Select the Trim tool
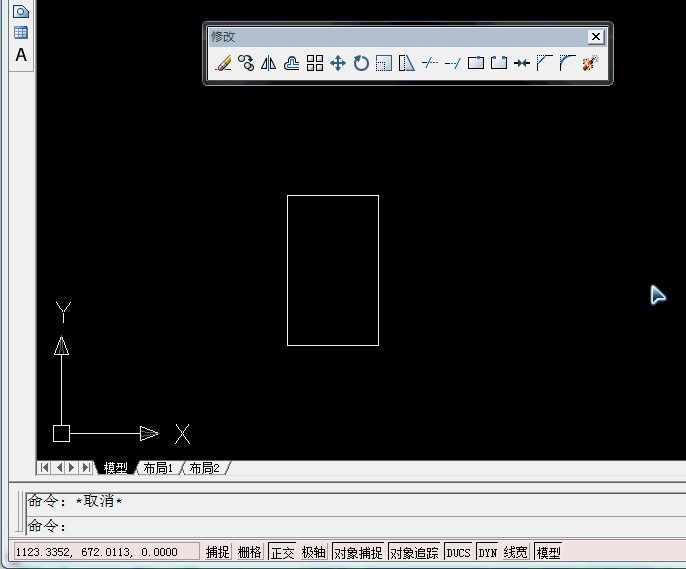686x569 pixels. tap(430, 63)
